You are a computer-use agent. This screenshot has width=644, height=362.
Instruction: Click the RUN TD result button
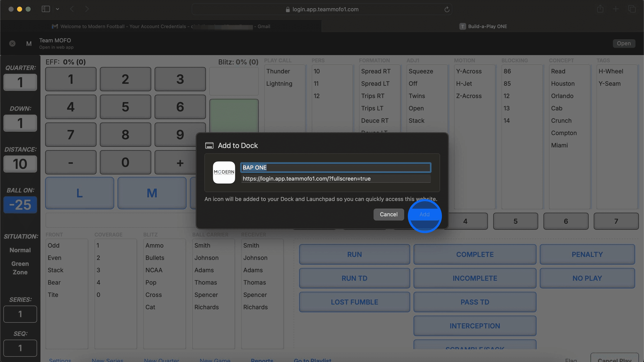[354, 278]
